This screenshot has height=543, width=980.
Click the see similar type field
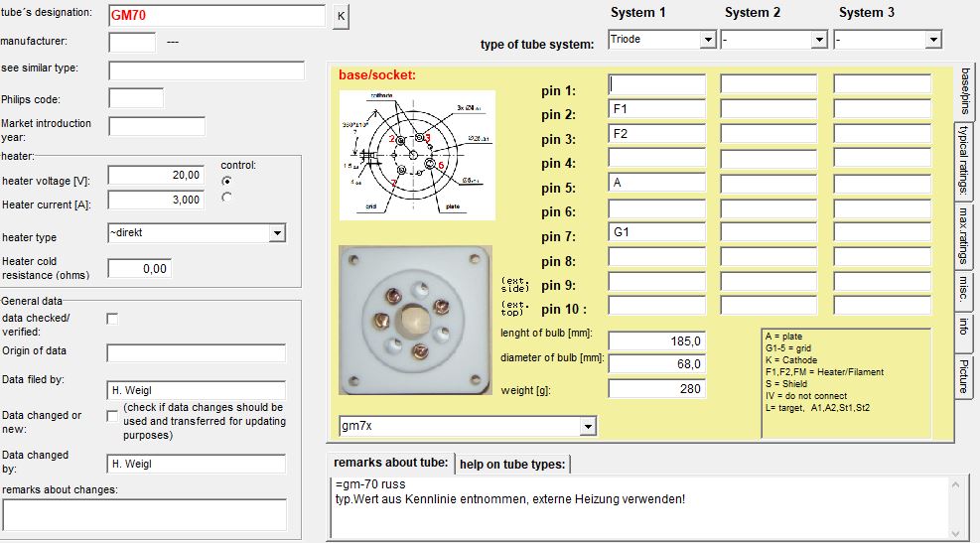pyautogui.click(x=207, y=69)
